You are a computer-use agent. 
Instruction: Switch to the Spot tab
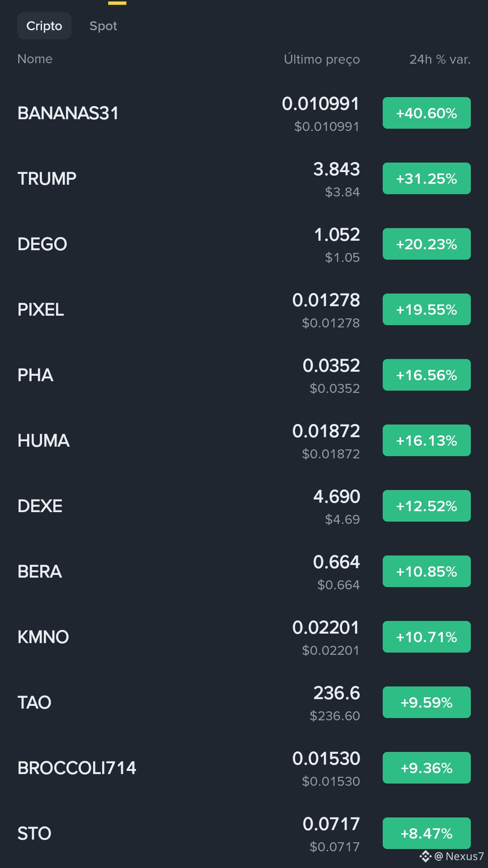pos(103,26)
